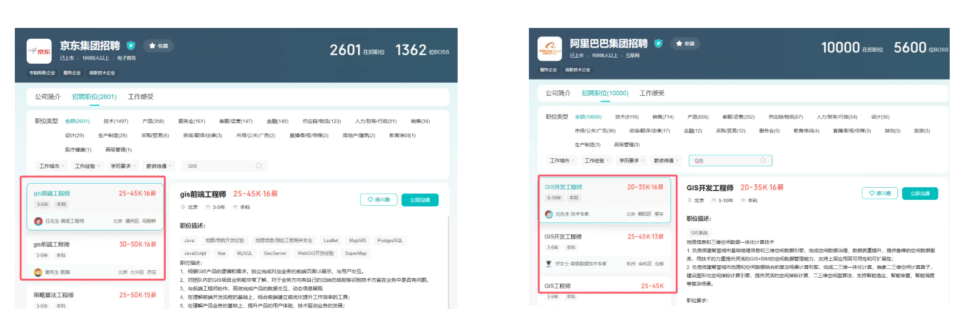Filter by 销售(714) job type
Screen dimensions: 980x330
(x=663, y=117)
